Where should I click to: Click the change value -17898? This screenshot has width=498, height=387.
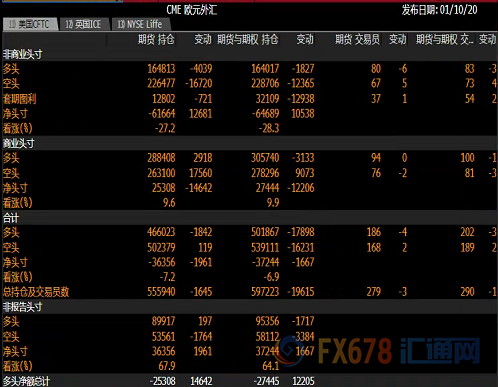coord(301,232)
